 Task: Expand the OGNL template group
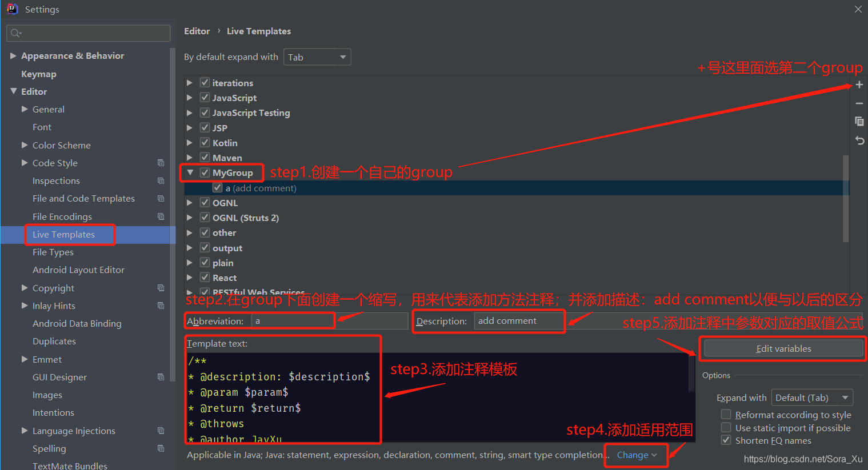pos(190,203)
